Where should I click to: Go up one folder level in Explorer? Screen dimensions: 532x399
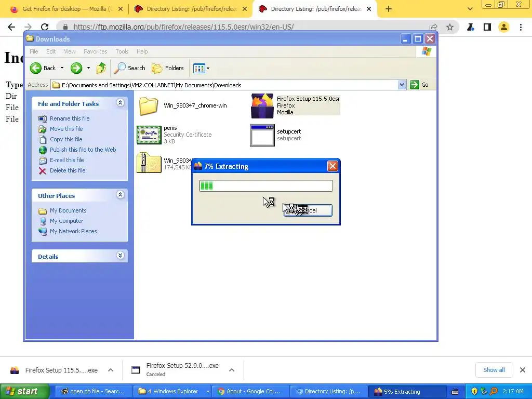click(x=101, y=68)
